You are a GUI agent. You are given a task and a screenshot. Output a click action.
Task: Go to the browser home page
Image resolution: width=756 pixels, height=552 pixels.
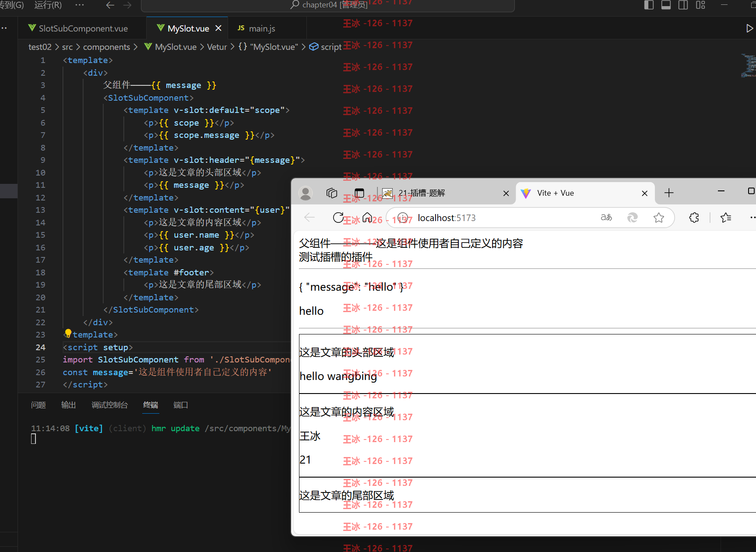(x=368, y=218)
